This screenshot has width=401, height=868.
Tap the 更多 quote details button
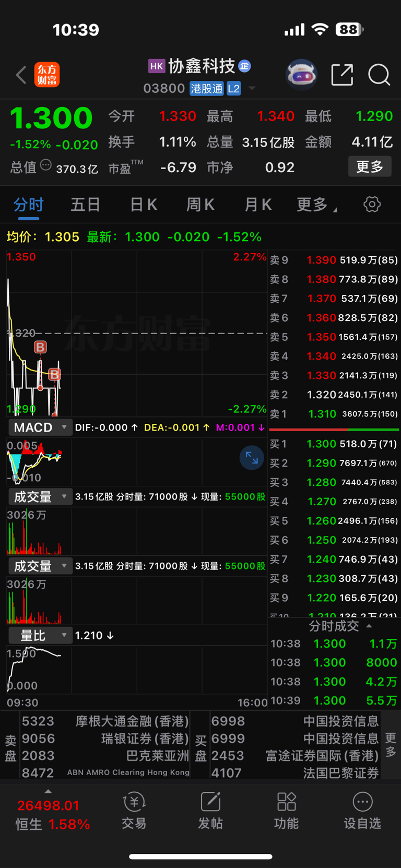coord(370,167)
